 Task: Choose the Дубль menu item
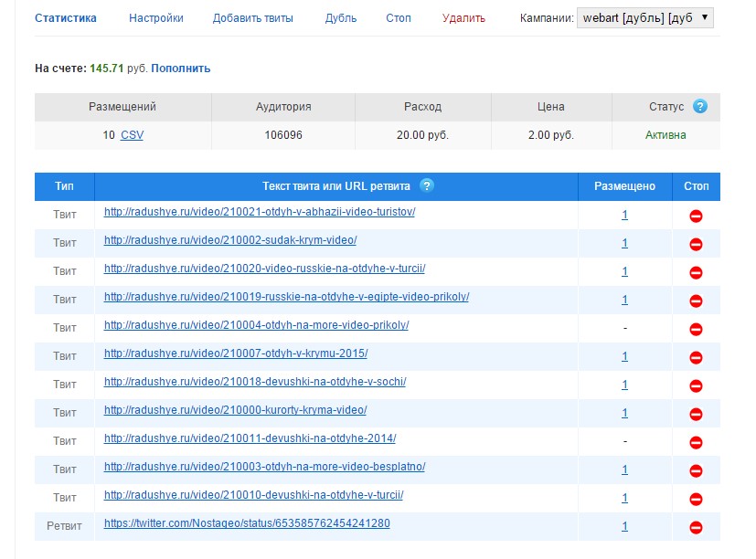[341, 18]
